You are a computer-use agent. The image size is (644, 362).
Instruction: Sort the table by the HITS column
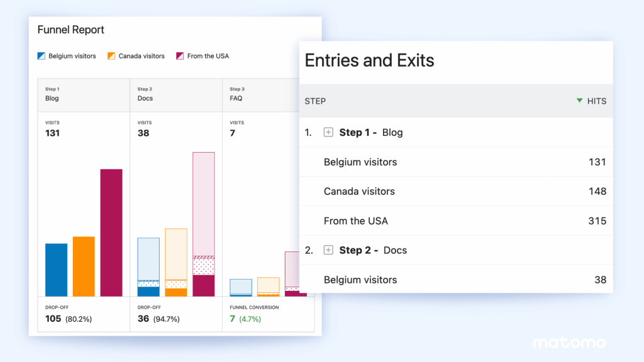596,101
